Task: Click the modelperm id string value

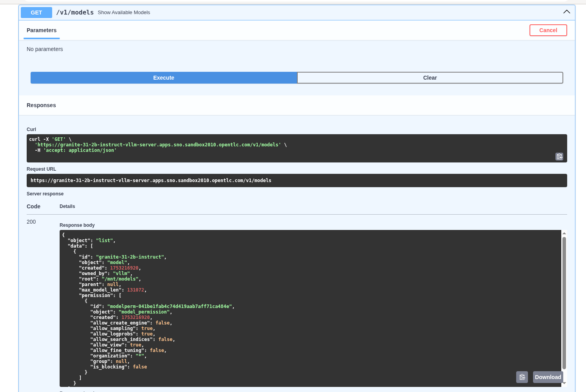Action: point(170,306)
